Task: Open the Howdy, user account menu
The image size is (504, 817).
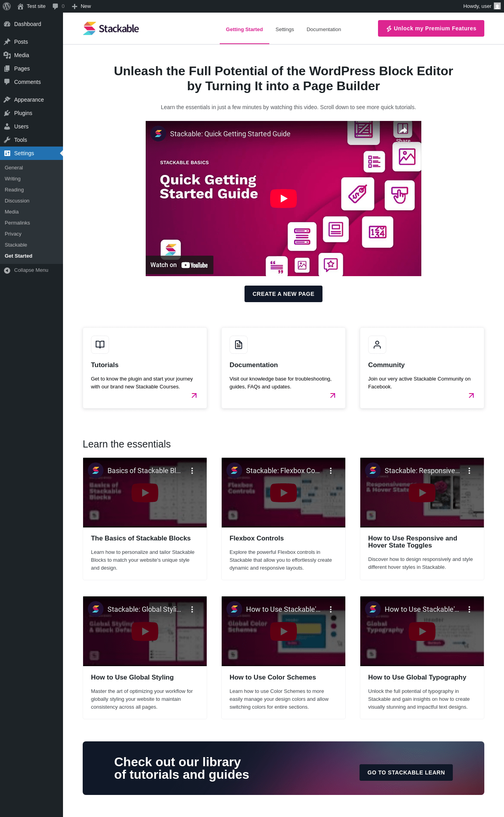Action: (x=482, y=6)
